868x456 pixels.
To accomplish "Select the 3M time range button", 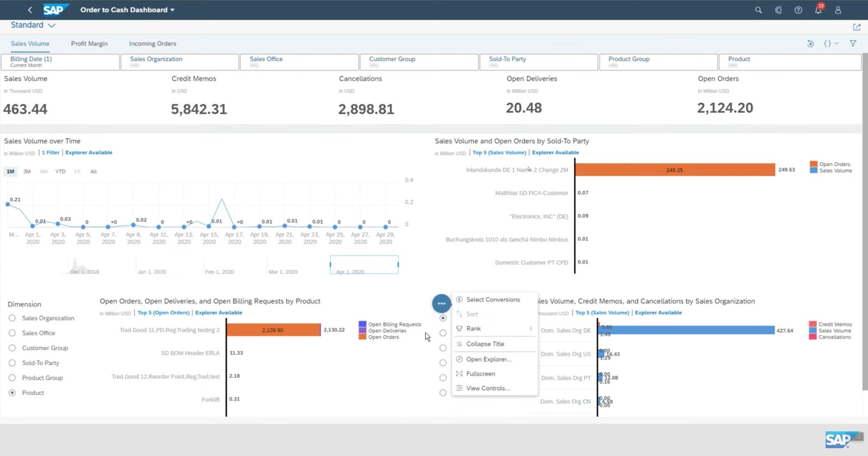I will click(x=27, y=171).
